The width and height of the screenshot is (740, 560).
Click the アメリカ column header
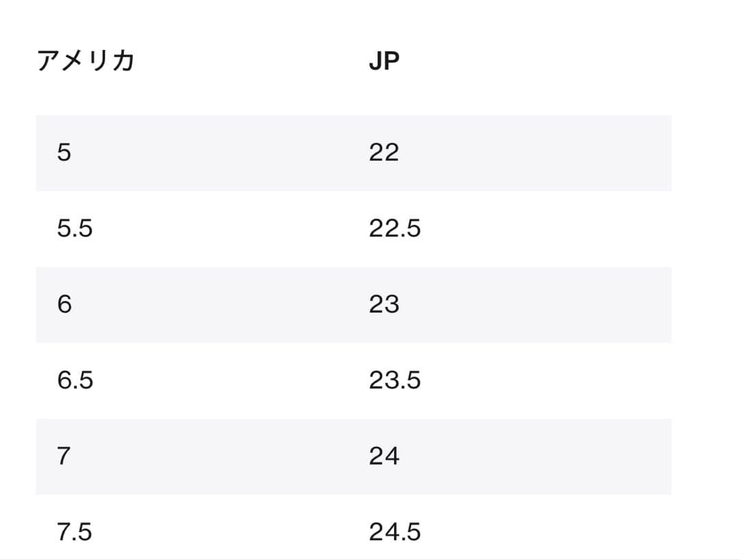tap(86, 62)
